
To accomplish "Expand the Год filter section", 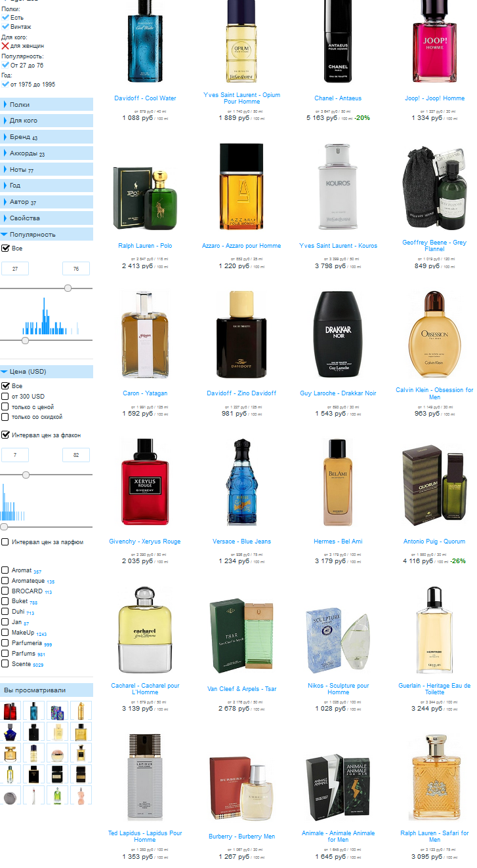I will (47, 186).
